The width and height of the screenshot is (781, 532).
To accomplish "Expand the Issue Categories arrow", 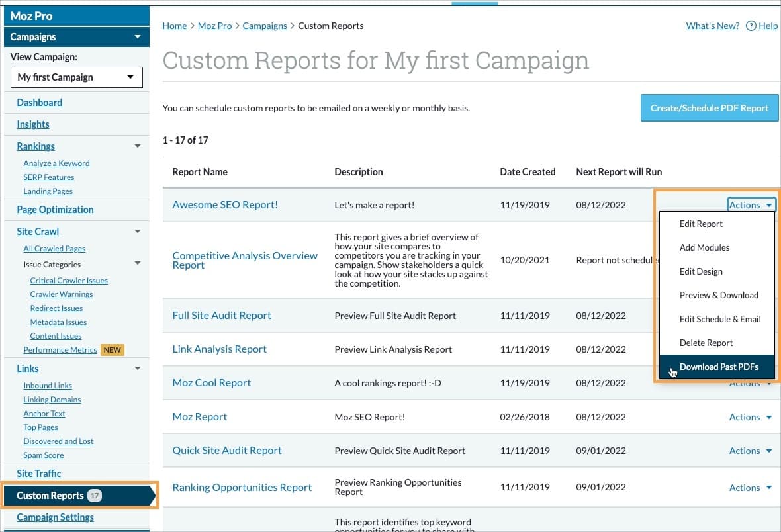I will pos(138,263).
